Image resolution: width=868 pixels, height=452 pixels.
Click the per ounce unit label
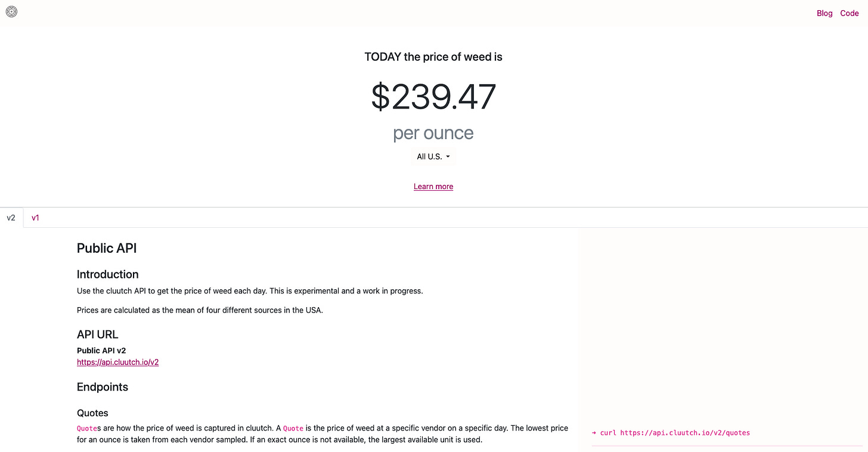point(433,133)
